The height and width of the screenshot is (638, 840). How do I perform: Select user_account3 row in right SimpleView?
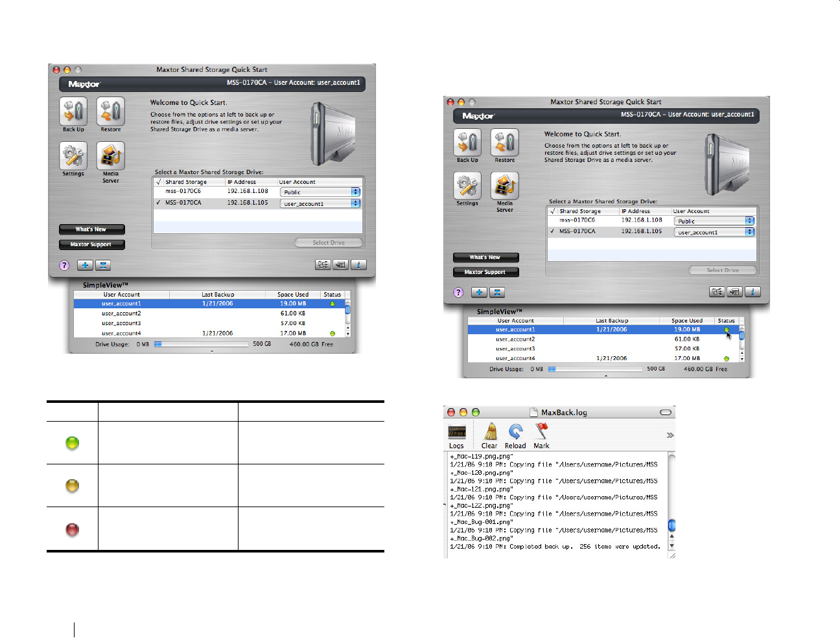tap(603, 348)
